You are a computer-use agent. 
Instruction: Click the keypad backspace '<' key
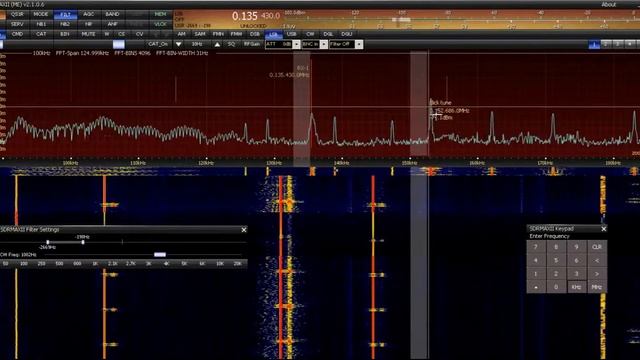(597, 260)
